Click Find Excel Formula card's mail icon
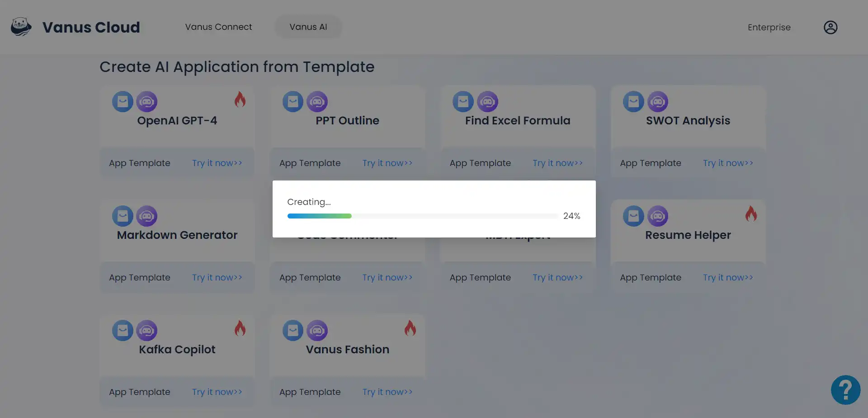The height and width of the screenshot is (418, 868). tap(463, 102)
